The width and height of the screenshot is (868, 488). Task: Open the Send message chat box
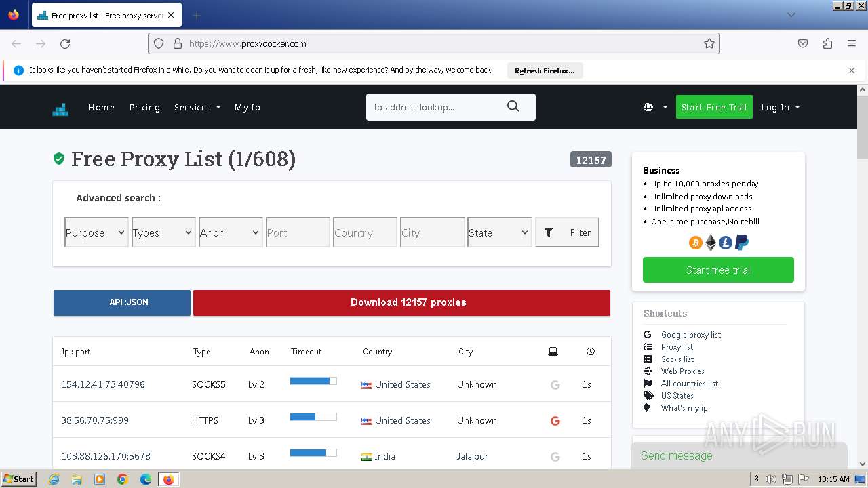pyautogui.click(x=739, y=455)
